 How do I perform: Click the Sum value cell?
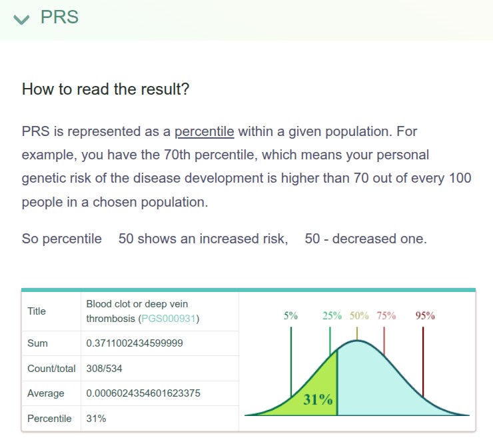160,343
